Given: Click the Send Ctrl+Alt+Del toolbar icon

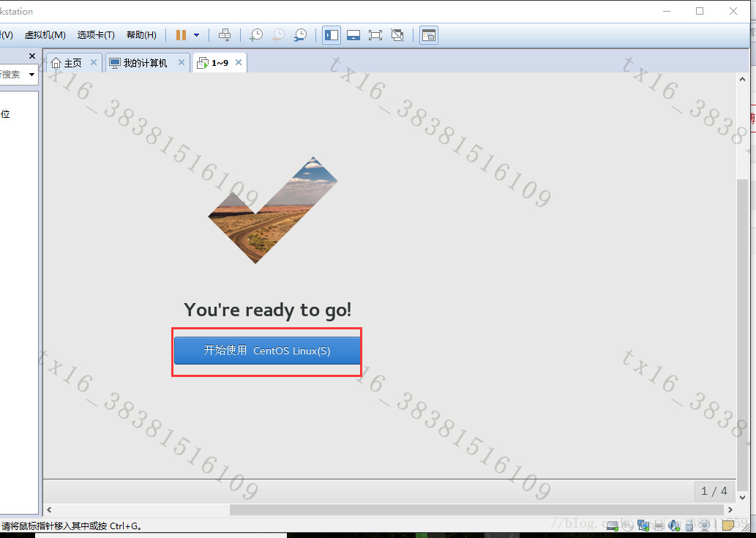Looking at the screenshot, I should 225,35.
